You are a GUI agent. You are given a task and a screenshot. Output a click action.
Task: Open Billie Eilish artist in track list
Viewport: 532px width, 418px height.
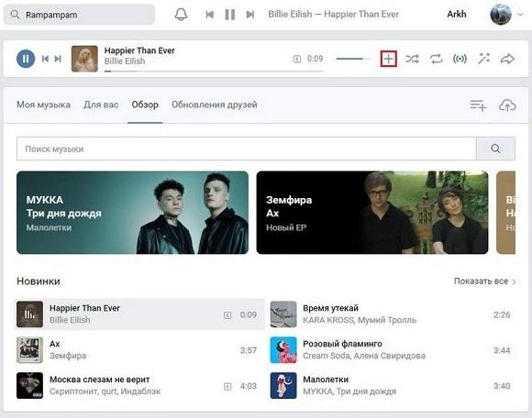coord(70,320)
